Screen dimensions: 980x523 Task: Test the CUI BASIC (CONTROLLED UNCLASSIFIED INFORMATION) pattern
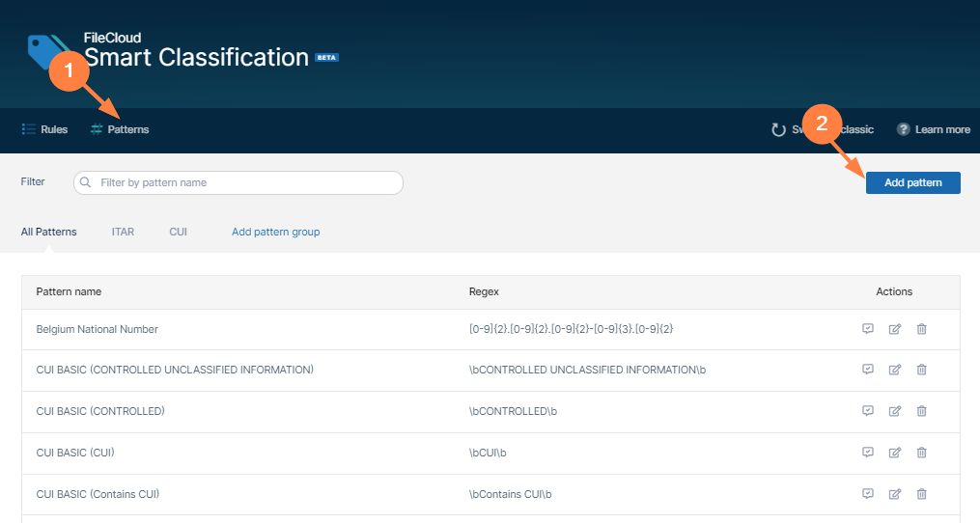(x=867, y=370)
